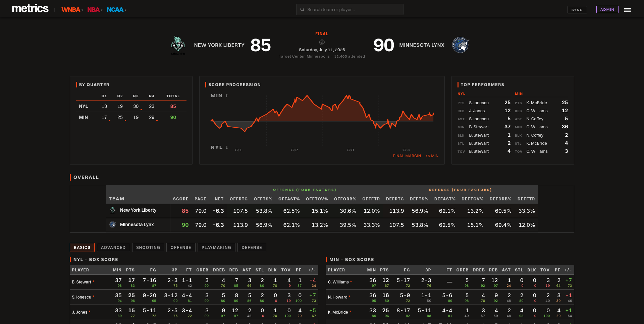Click MIN total 90 in By Quarter
Screen dimensions: 644x324
[x=173, y=117]
